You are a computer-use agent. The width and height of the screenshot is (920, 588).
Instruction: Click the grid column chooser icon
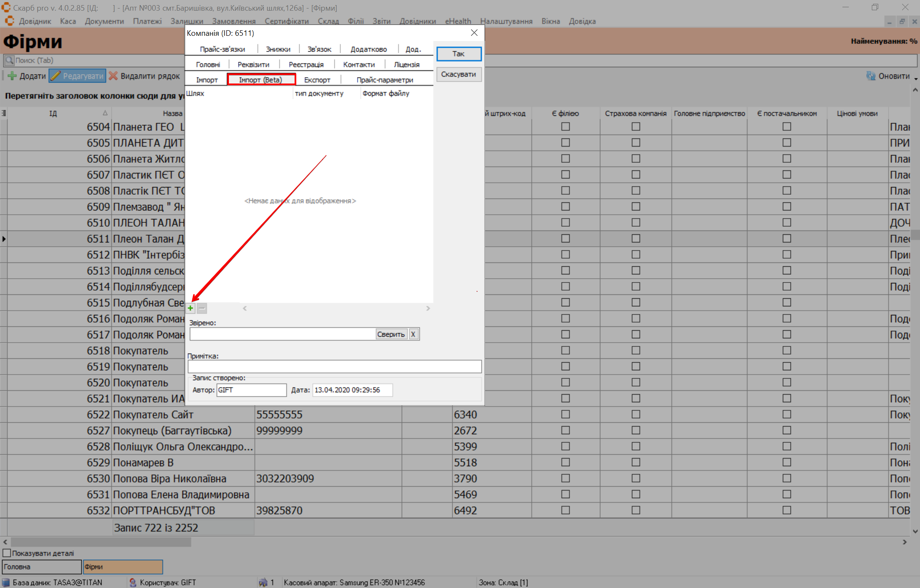(4, 113)
